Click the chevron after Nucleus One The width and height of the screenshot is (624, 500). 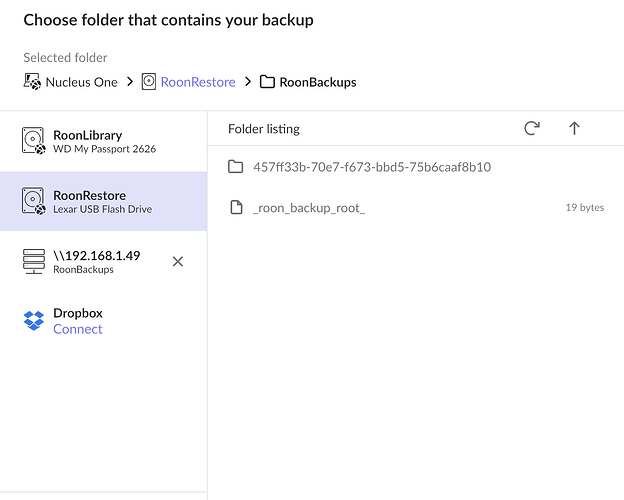130,82
